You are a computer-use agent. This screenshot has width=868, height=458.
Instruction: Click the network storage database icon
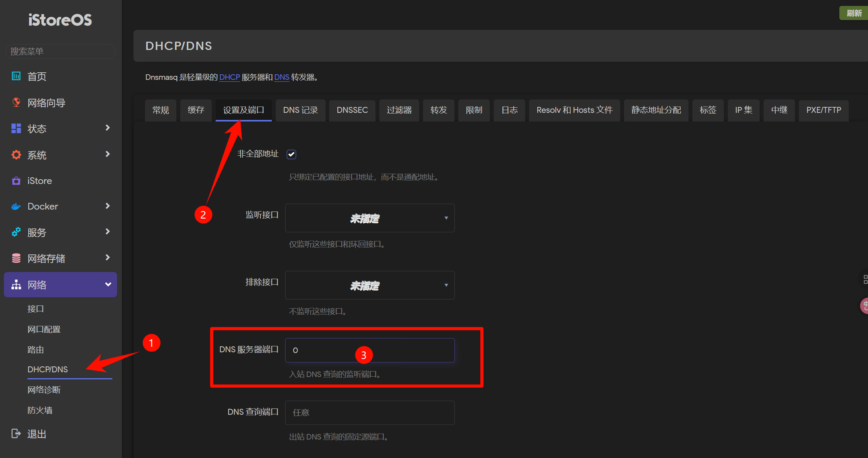click(16, 258)
